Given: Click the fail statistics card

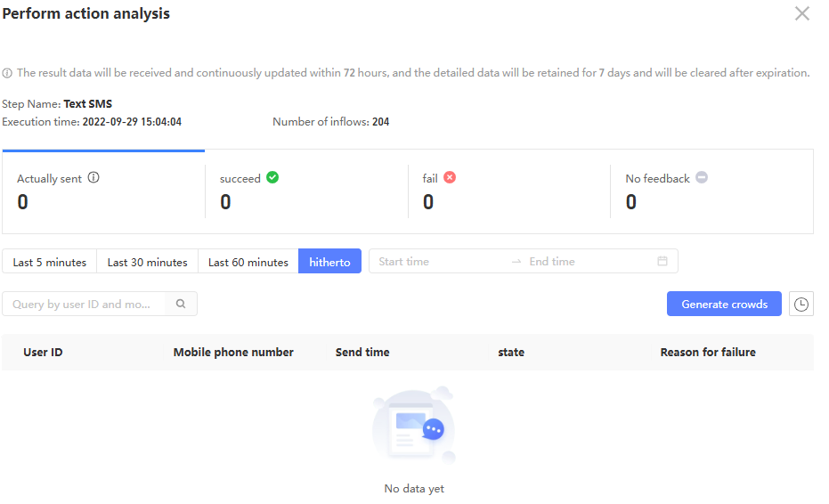Looking at the screenshot, I should tap(508, 191).
